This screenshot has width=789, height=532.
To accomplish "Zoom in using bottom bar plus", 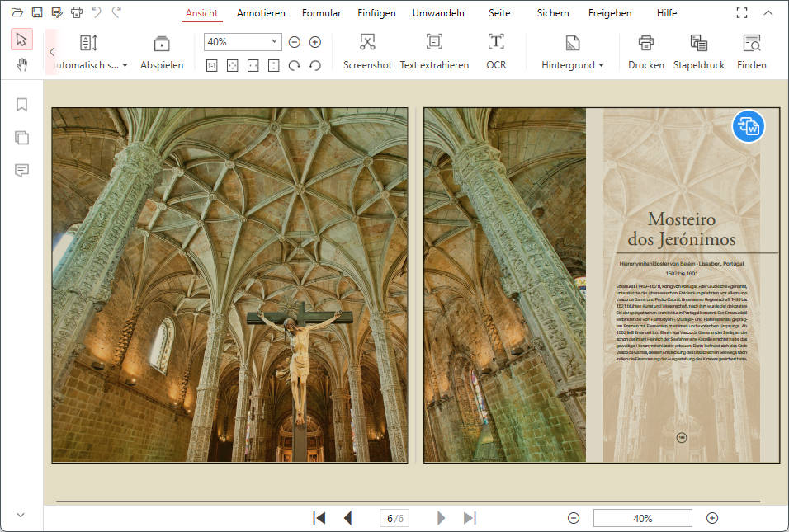I will click(x=712, y=518).
